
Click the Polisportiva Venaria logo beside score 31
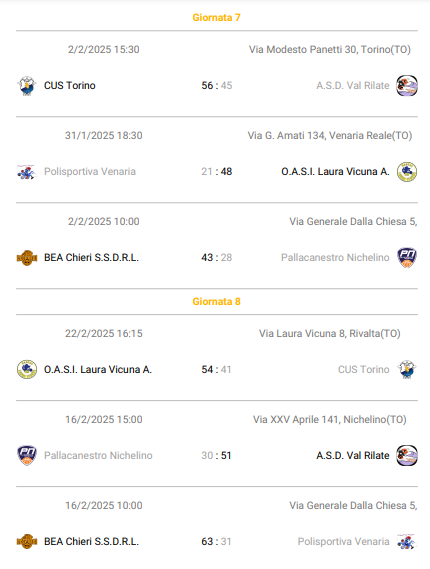pyautogui.click(x=407, y=541)
